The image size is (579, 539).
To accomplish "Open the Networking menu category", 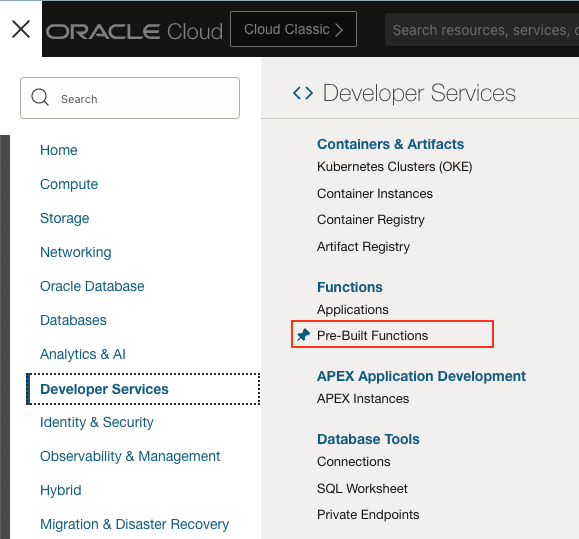I will pos(76,252).
